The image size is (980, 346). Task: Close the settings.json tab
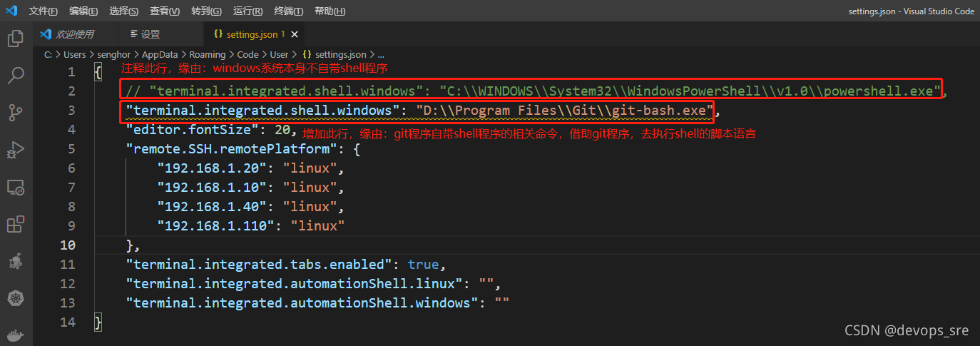click(295, 34)
